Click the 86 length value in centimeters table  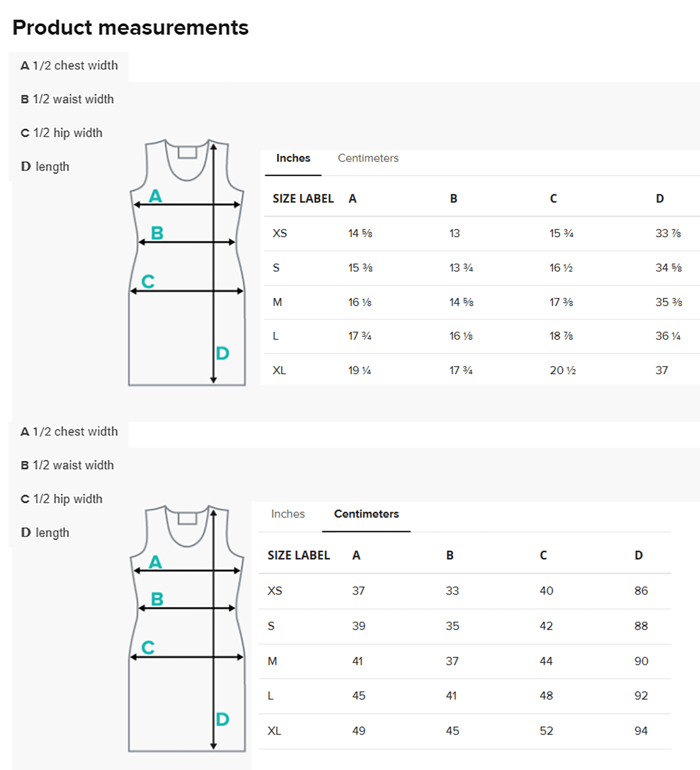tap(641, 591)
